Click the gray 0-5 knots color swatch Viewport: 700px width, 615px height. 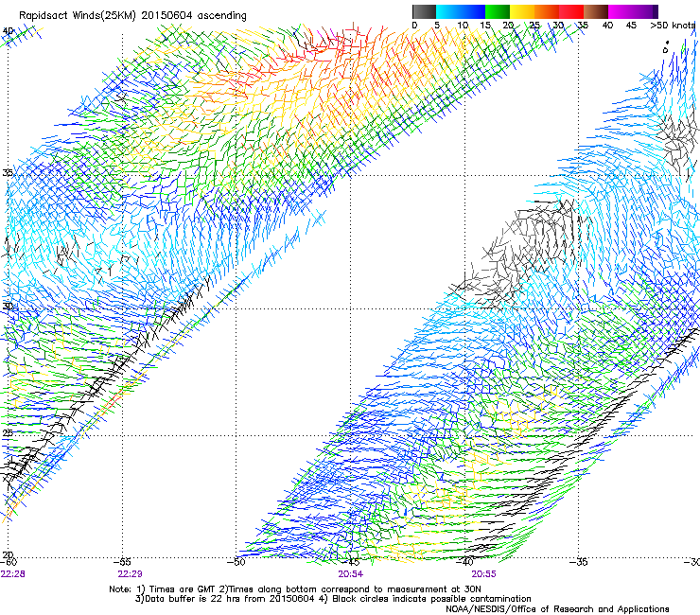coord(424,11)
